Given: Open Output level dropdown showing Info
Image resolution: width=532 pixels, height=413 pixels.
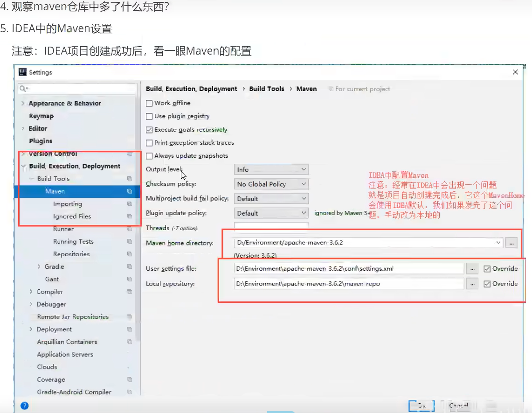Looking at the screenshot, I should point(271,169).
